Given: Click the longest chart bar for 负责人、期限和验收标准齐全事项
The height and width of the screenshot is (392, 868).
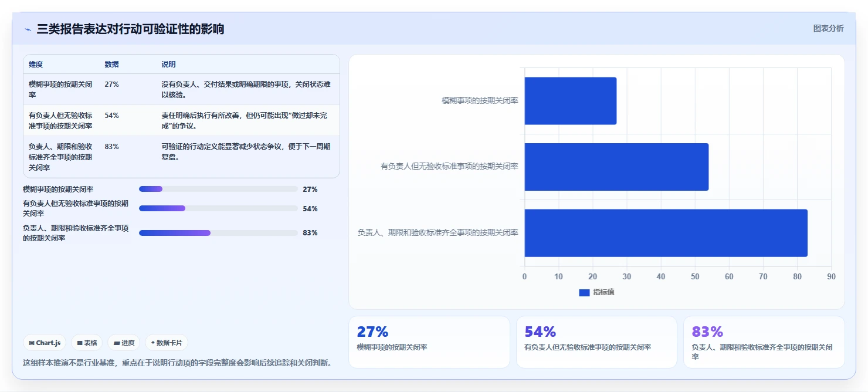Looking at the screenshot, I should [666, 233].
